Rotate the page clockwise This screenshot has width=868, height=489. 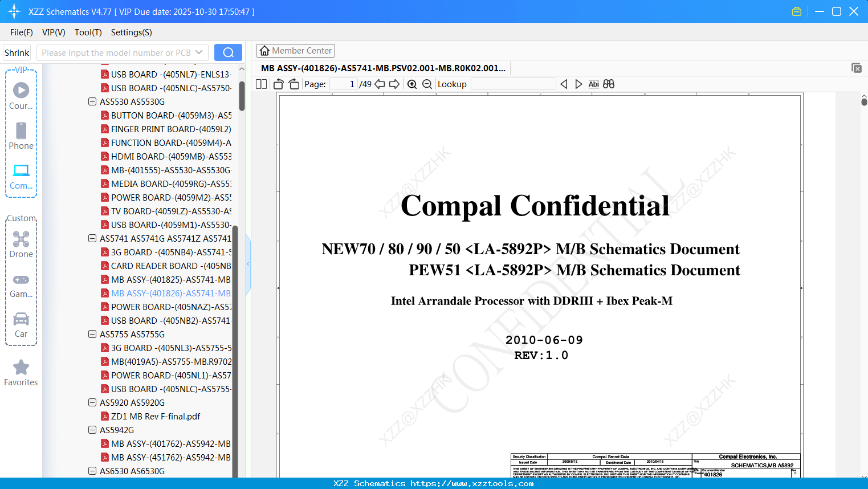[294, 84]
